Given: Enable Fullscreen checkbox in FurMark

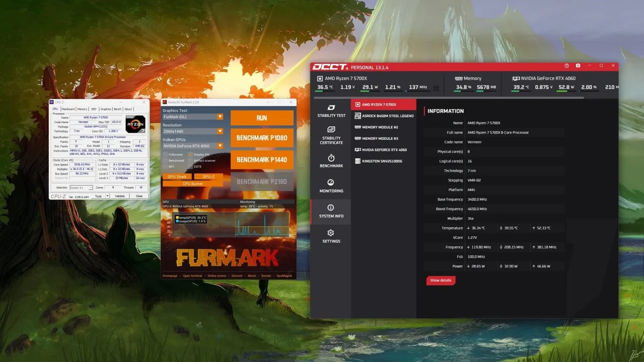Looking at the screenshot, I should coord(165,154).
